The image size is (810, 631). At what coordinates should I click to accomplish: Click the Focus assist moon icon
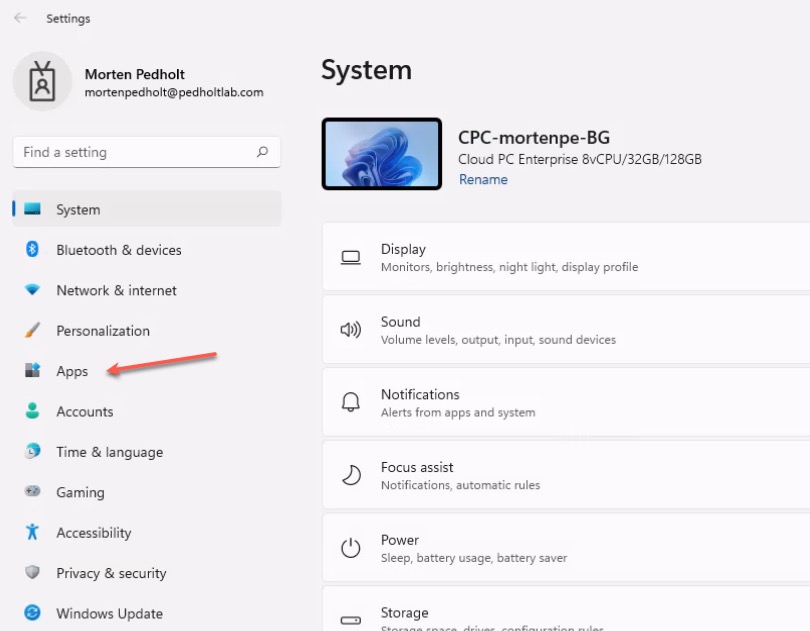[351, 475]
